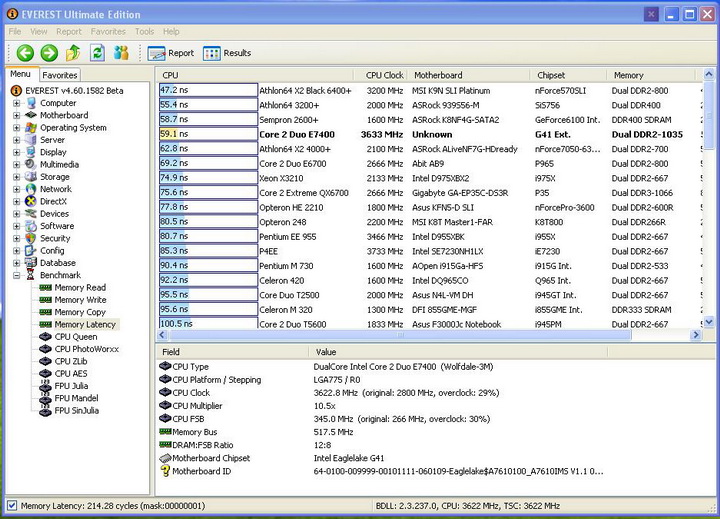This screenshot has width=720, height=519.
Task: Click the scroll right arrow of results list
Action: click(x=696, y=335)
